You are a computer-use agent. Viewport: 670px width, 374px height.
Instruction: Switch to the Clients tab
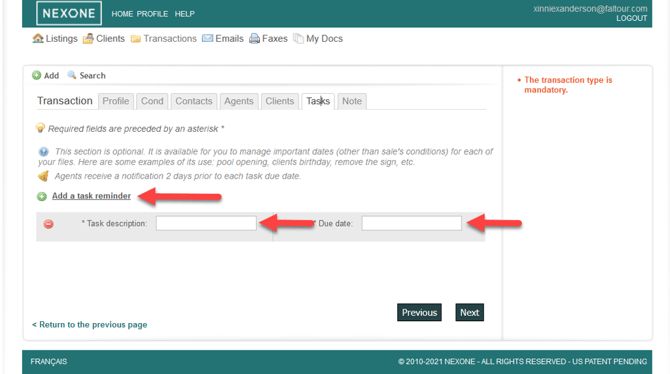pyautogui.click(x=280, y=101)
